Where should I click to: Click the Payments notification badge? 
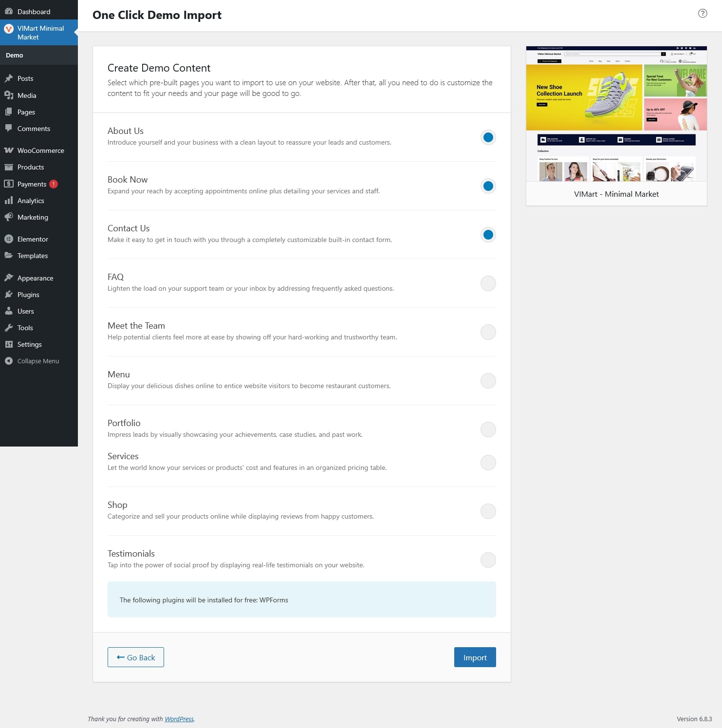[54, 184]
